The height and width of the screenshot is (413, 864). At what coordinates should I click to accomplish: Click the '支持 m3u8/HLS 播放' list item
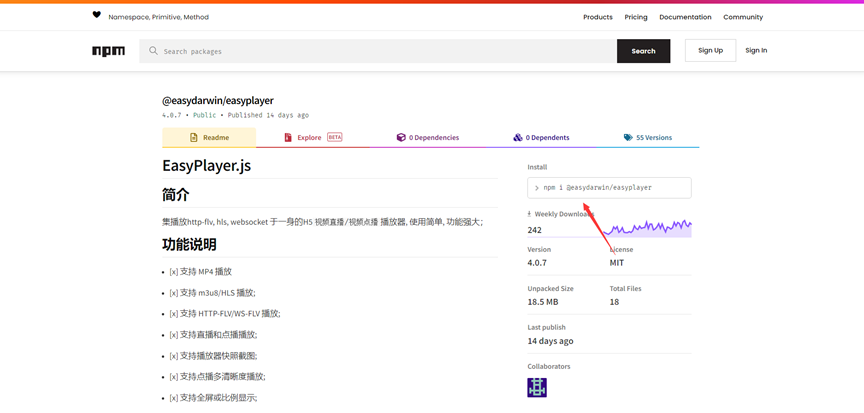point(212,293)
